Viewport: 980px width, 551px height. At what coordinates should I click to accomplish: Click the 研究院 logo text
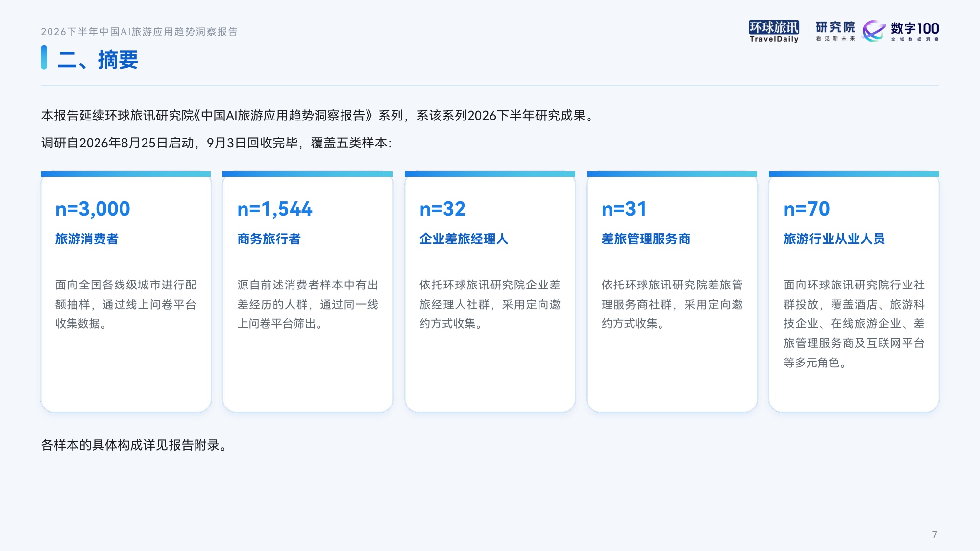[835, 31]
